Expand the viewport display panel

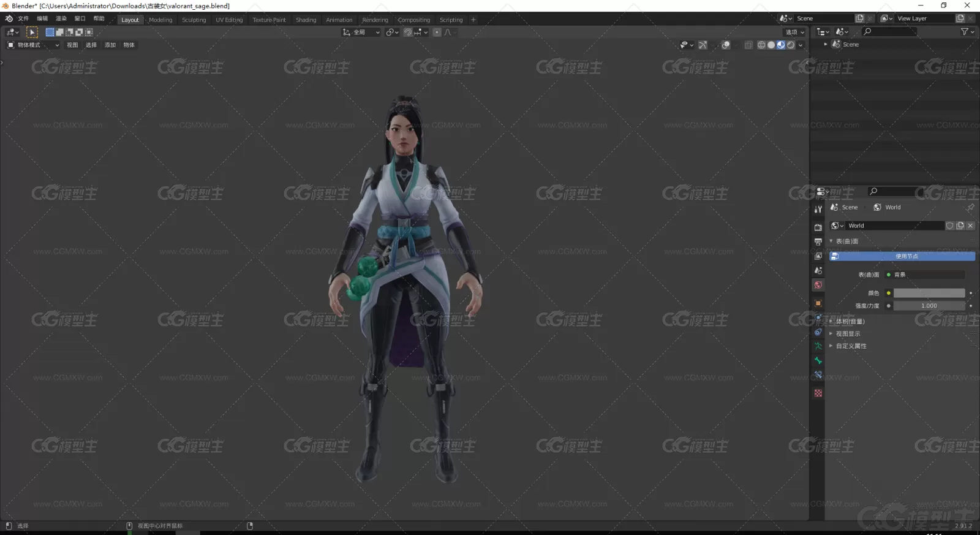point(831,334)
